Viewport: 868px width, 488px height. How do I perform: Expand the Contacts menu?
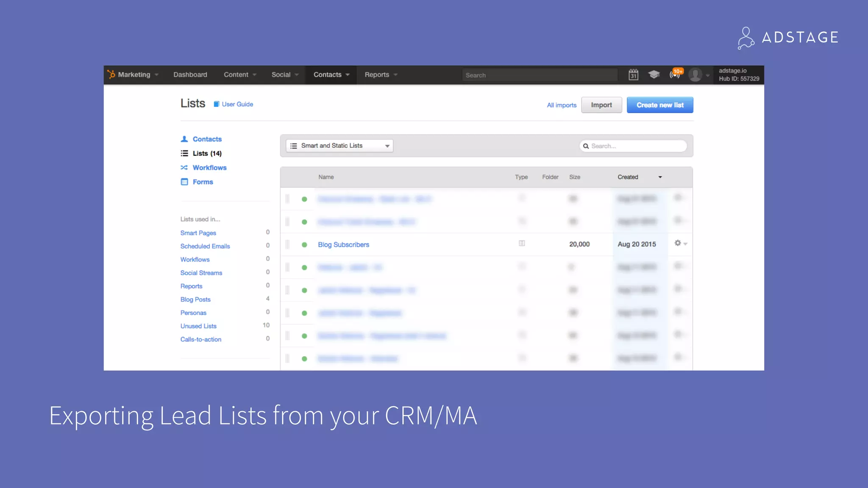tap(331, 75)
